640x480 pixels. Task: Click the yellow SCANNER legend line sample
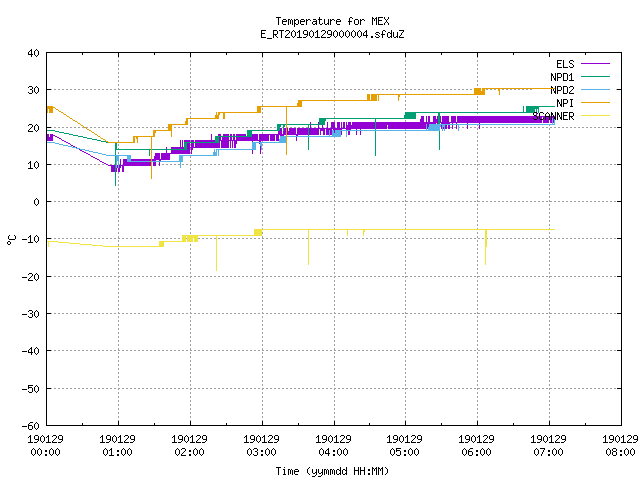pyautogui.click(x=595, y=116)
